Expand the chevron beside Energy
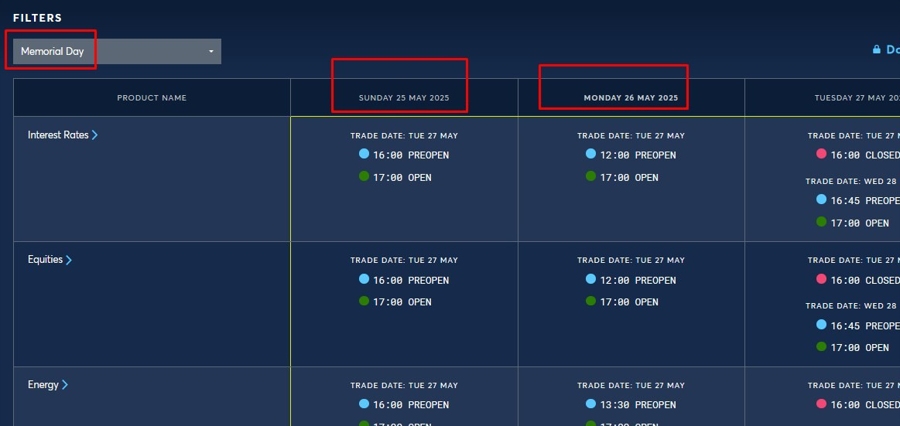 [65, 385]
